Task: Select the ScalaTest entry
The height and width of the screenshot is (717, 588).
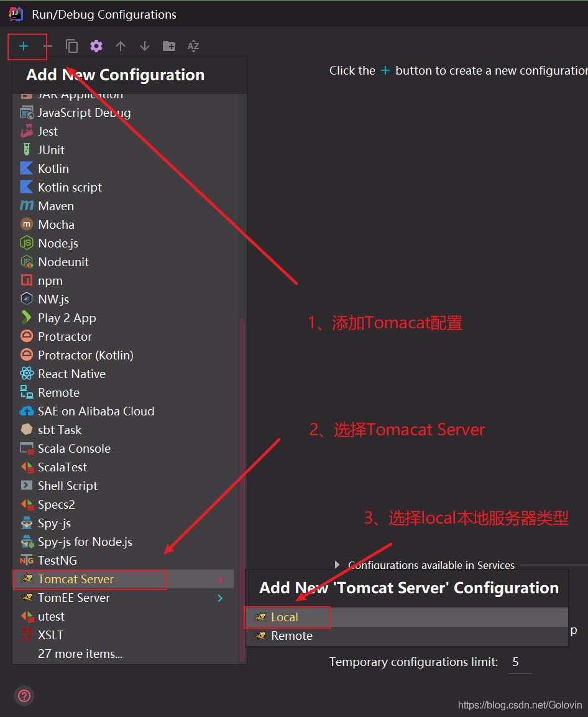Action: click(x=124, y=468)
